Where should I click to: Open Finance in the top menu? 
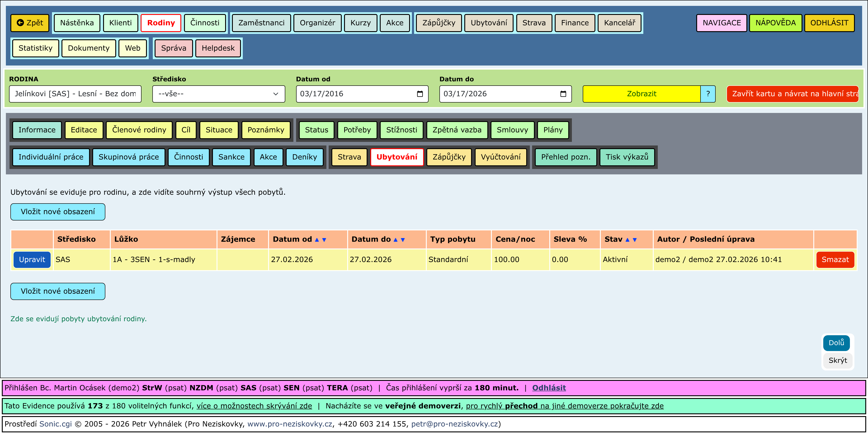point(575,23)
